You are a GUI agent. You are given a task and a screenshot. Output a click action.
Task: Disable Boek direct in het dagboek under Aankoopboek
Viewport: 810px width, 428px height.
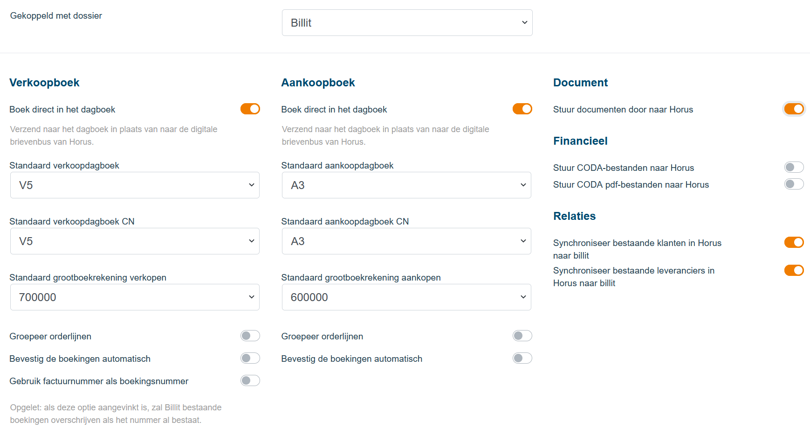tap(522, 109)
